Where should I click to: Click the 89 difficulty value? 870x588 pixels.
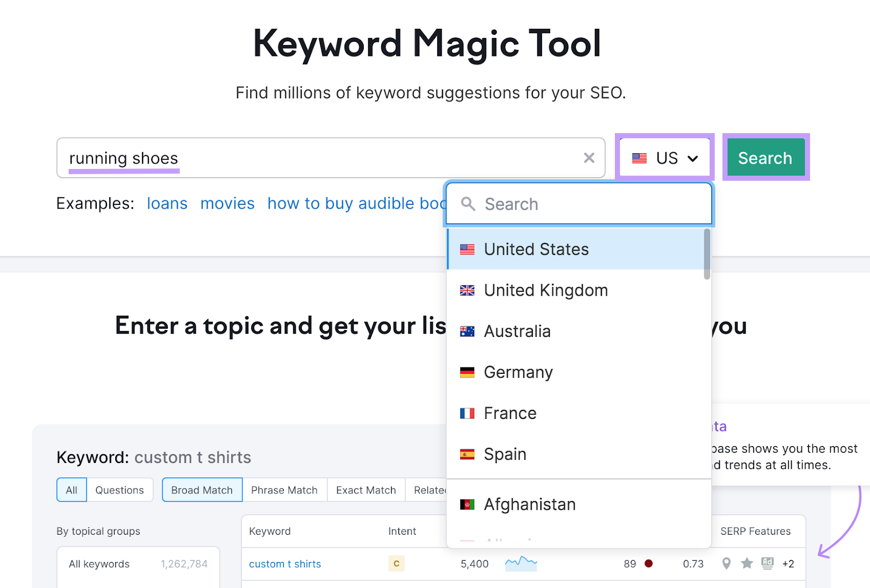630,564
